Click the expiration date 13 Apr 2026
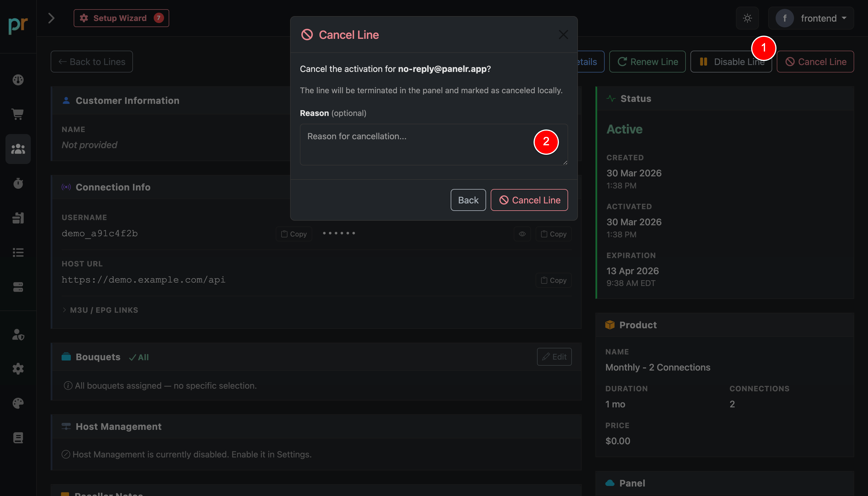 [633, 271]
